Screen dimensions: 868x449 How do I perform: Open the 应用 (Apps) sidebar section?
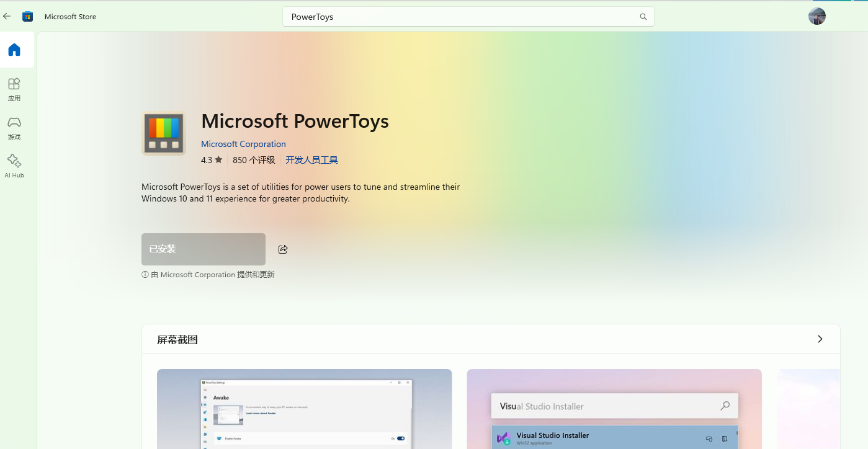[14, 89]
